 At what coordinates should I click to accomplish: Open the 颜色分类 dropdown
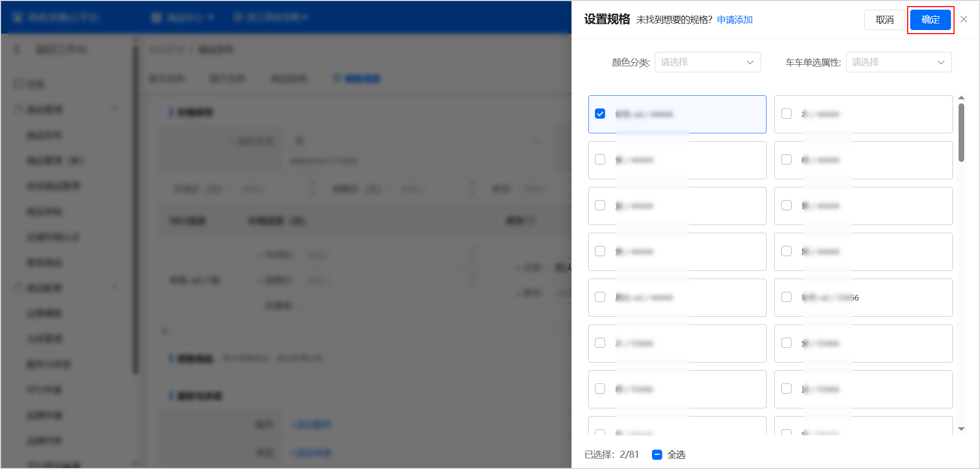707,63
